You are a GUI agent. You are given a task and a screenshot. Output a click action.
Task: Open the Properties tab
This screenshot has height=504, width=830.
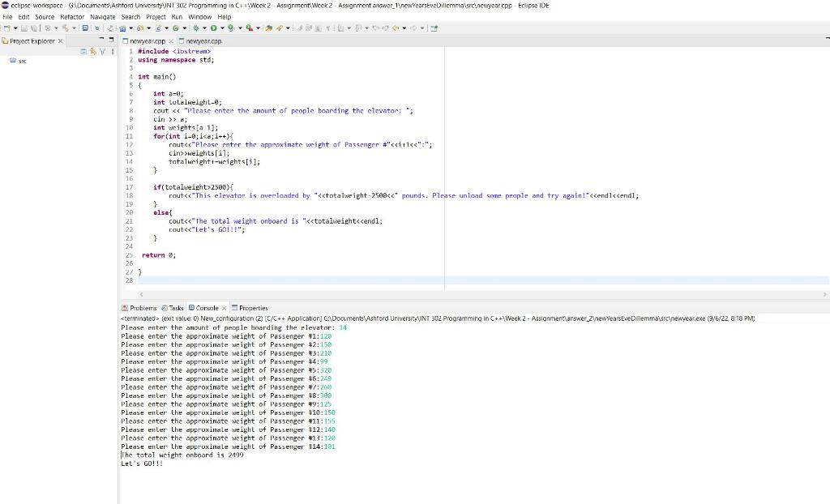tap(250, 308)
